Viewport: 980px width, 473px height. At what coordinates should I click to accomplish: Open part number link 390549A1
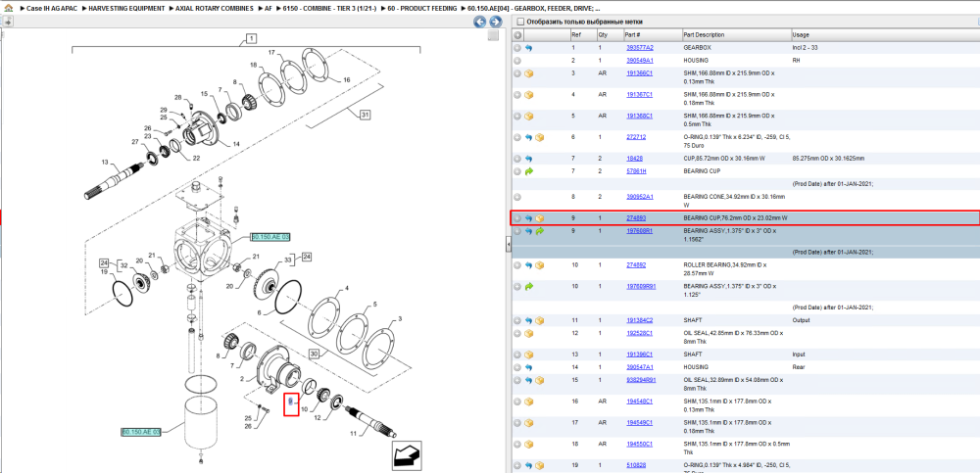(639, 61)
